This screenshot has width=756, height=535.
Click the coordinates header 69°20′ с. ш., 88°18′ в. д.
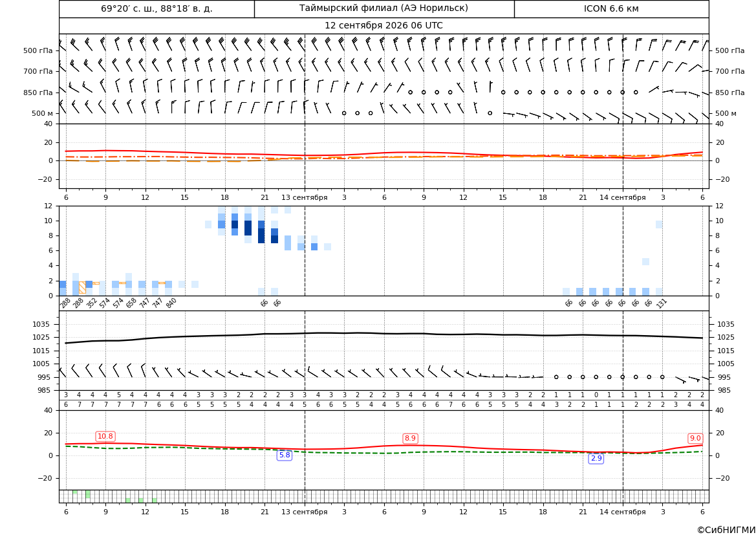[157, 8]
